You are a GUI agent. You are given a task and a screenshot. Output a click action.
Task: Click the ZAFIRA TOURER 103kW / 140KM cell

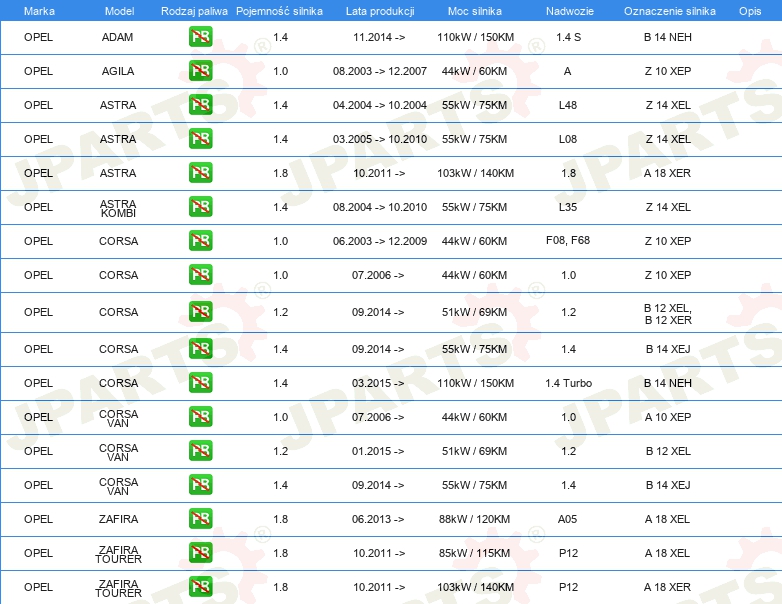[x=475, y=587]
